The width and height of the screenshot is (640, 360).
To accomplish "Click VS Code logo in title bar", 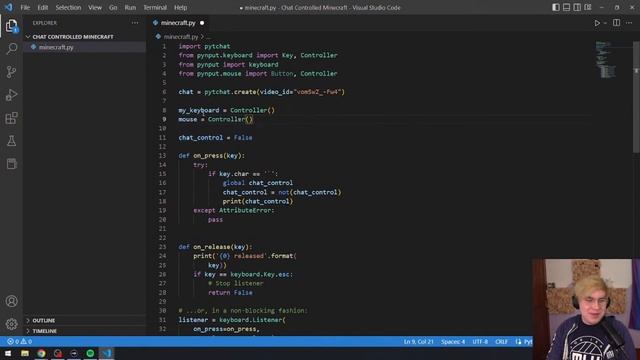I will point(9,7).
